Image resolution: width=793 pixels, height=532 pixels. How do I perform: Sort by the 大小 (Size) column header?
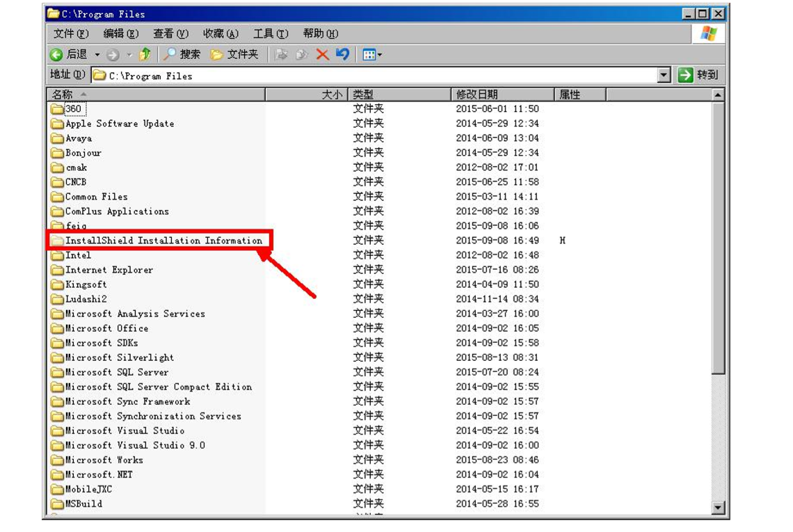point(307,95)
